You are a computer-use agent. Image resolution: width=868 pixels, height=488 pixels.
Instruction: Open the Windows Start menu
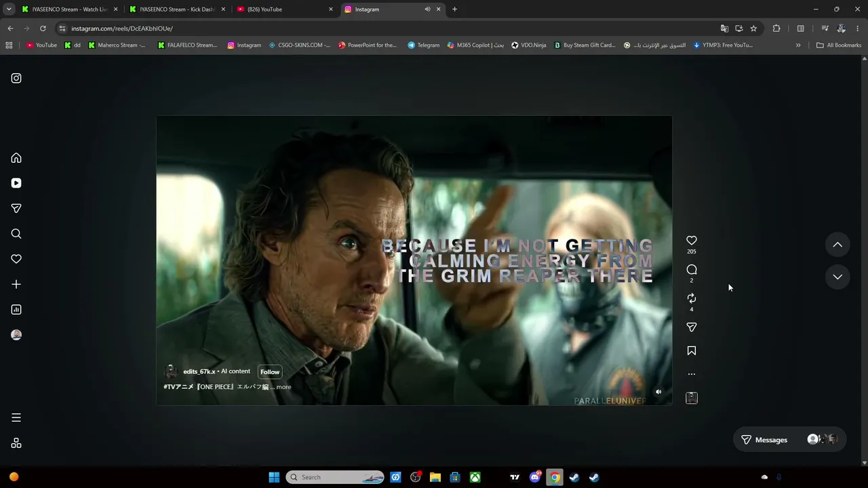point(274,477)
